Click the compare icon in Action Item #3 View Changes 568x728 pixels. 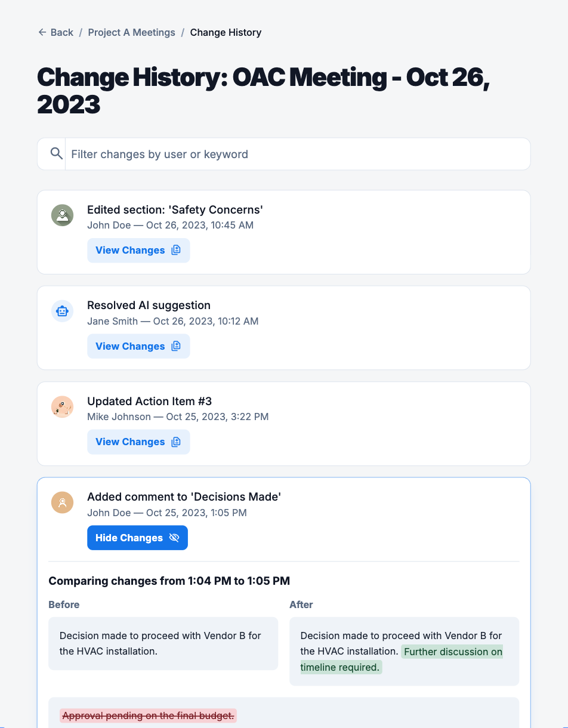click(176, 442)
